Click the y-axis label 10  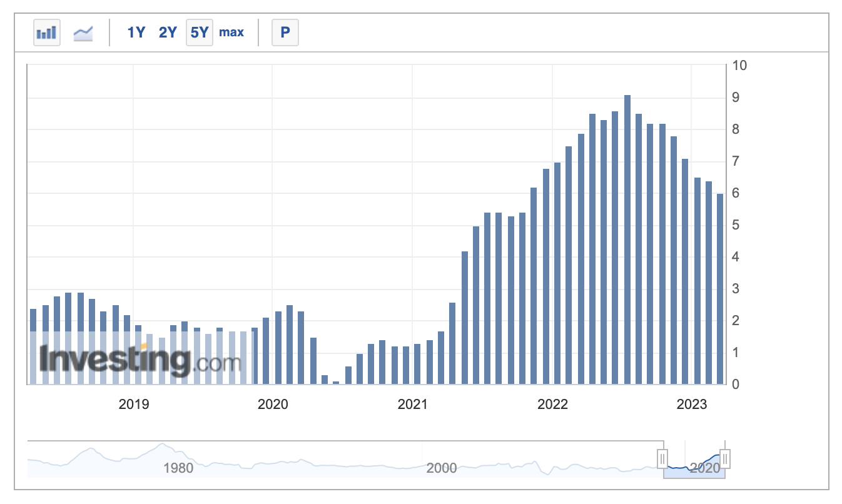[739, 66]
